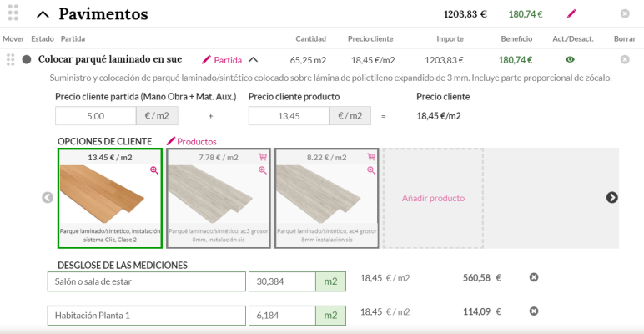Remove the Salón o sala de estar measurement
This screenshot has width=644, height=334.
pyautogui.click(x=534, y=278)
